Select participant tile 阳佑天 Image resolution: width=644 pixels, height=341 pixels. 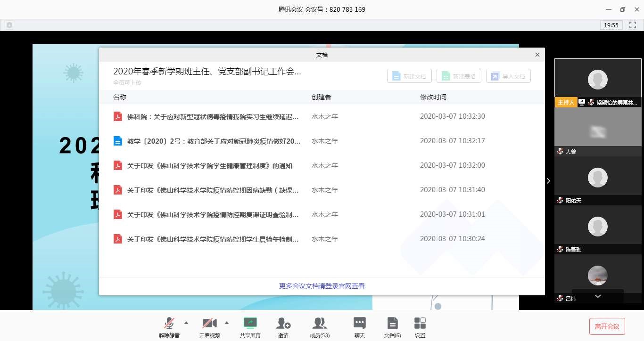tap(598, 180)
